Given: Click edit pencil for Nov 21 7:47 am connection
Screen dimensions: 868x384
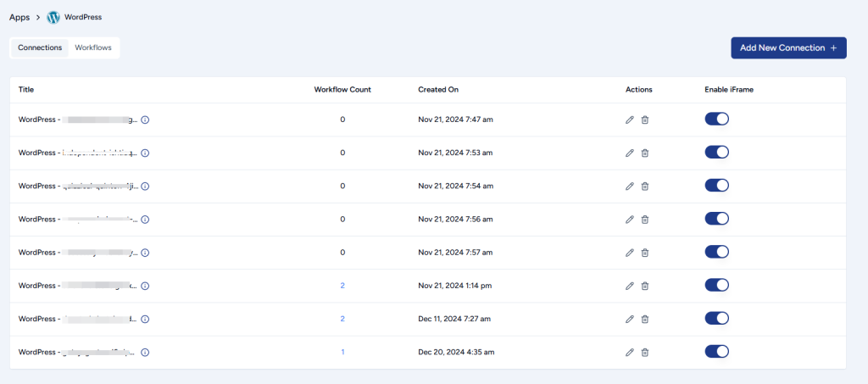Looking at the screenshot, I should click(629, 120).
